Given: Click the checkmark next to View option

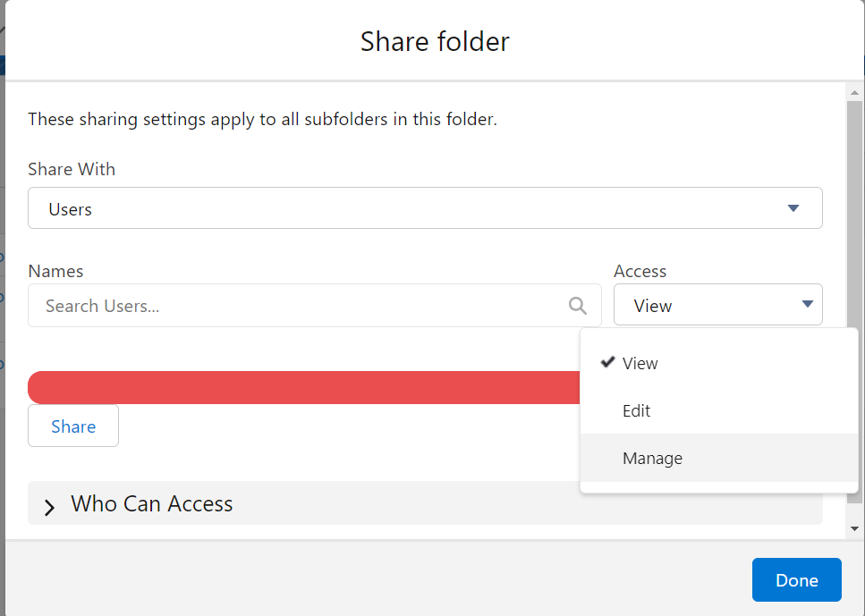Looking at the screenshot, I should coord(608,362).
